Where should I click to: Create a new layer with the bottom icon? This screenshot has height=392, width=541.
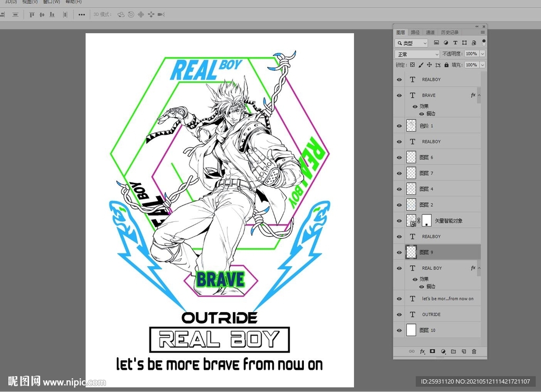coord(463,351)
